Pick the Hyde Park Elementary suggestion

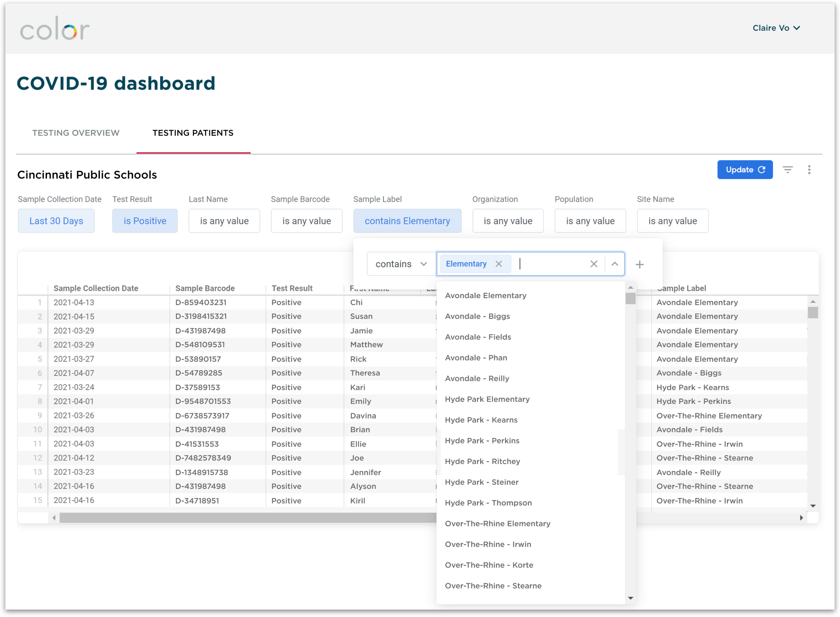(x=531, y=399)
